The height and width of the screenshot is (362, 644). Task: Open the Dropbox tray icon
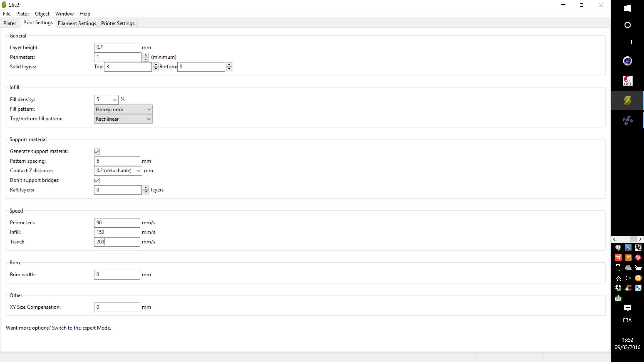pyautogui.click(x=618, y=288)
